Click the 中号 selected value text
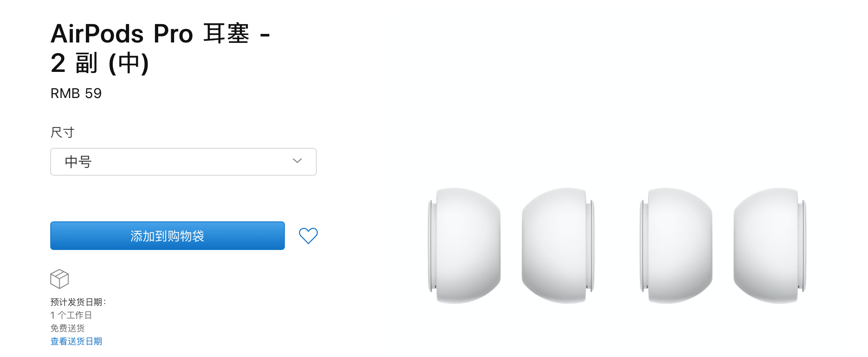The image size is (868, 357). (x=78, y=162)
